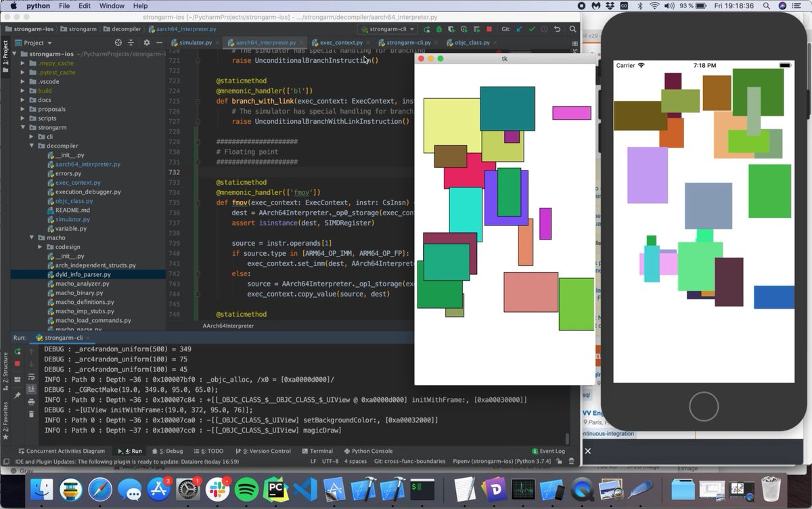Collapse the decompiler folder

coord(32,146)
